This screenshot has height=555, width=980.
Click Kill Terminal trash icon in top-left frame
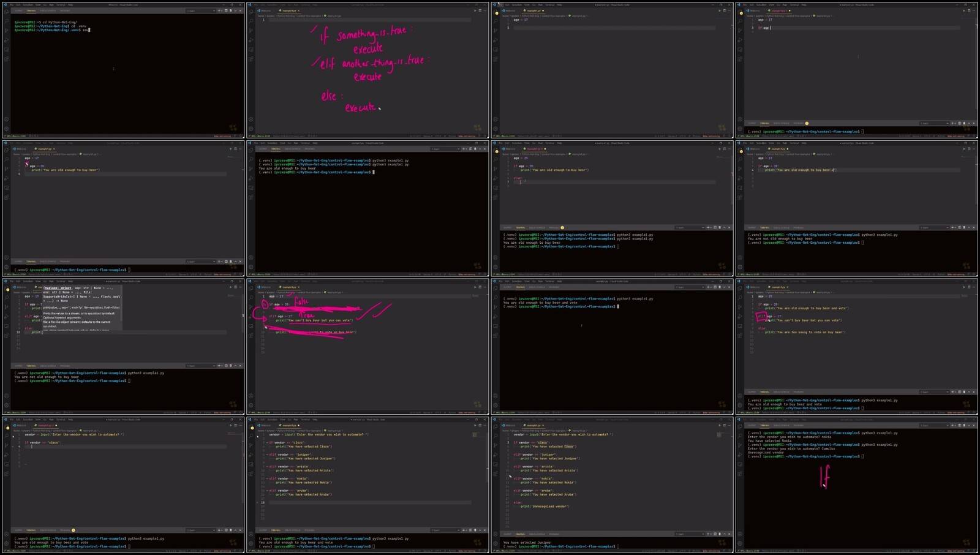[x=231, y=10]
